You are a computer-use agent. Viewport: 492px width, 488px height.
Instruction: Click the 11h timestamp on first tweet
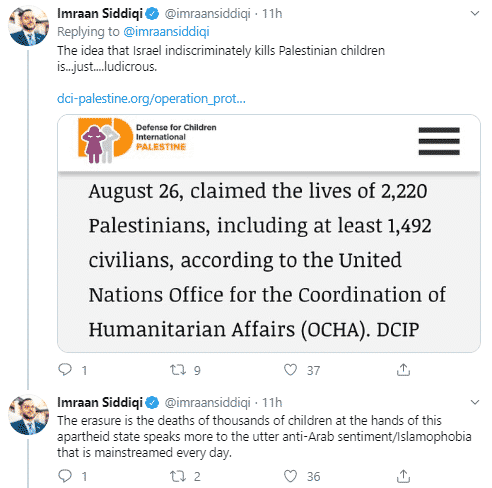point(272,14)
